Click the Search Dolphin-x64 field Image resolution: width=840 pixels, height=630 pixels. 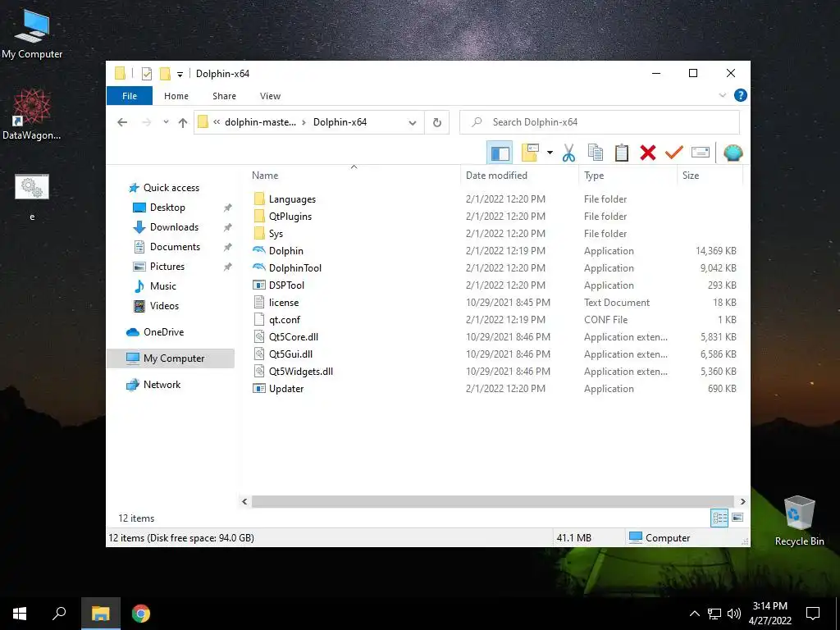(x=600, y=122)
